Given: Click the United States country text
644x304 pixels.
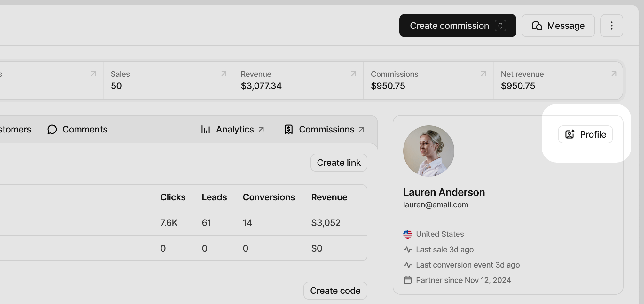Looking at the screenshot, I should point(440,234).
